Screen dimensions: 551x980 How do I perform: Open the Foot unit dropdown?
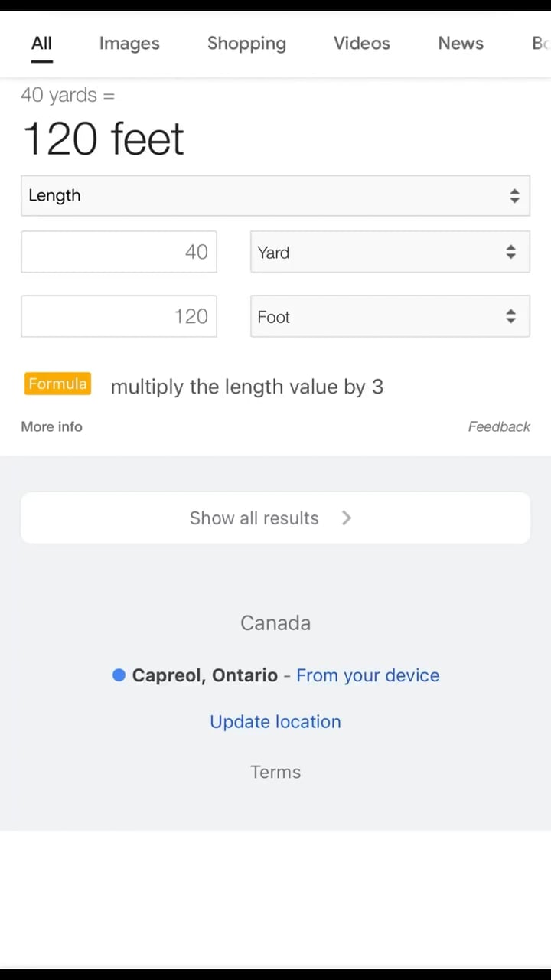390,317
